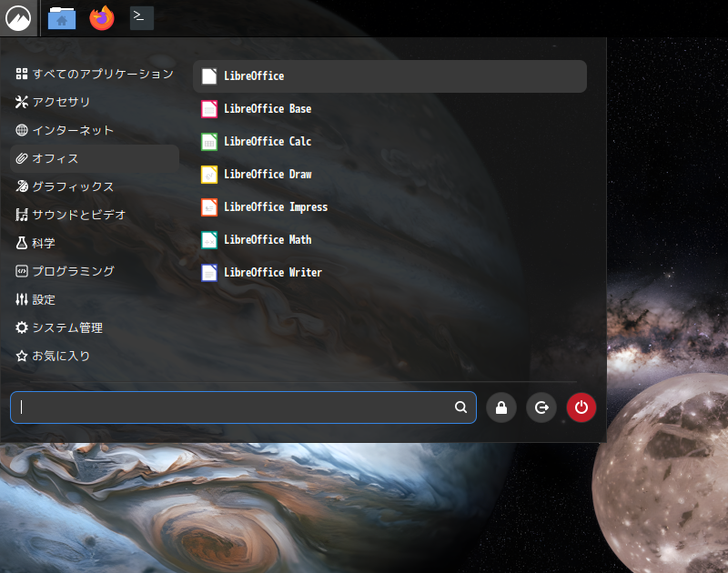Launch LibreOffice Writer
The width and height of the screenshot is (728, 573).
click(389, 272)
